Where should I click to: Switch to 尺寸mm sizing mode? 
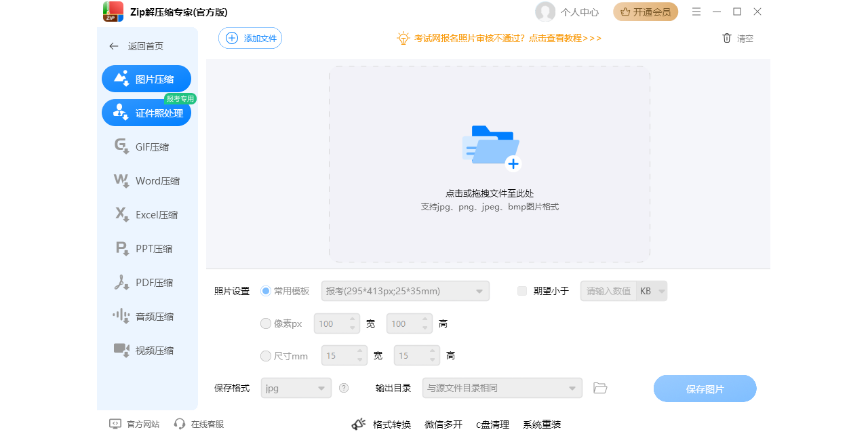click(266, 355)
